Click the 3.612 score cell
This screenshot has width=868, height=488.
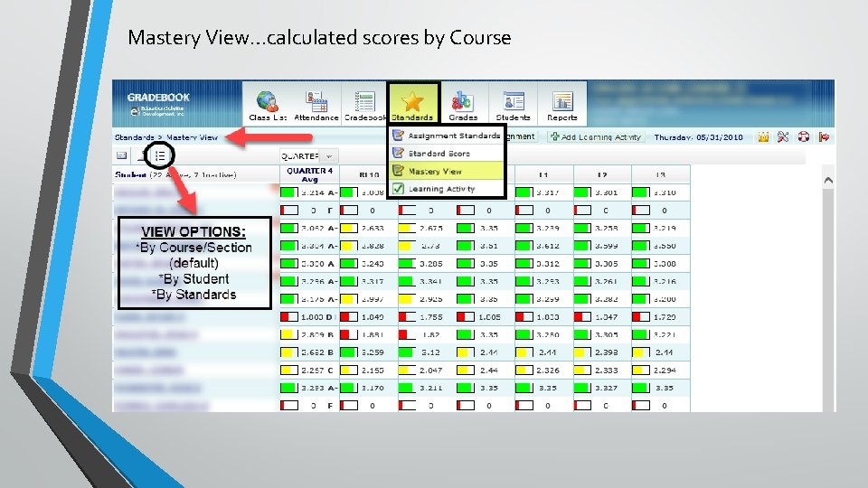click(x=543, y=246)
